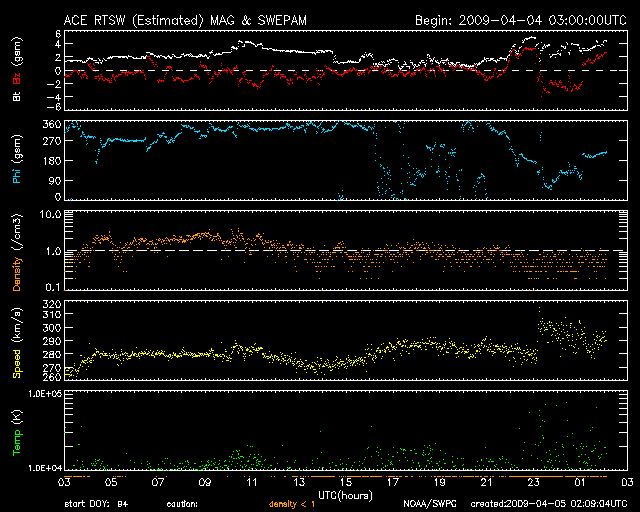
Task: Click the '6' tick on the Bt Bz axis
Action: pos(58,34)
